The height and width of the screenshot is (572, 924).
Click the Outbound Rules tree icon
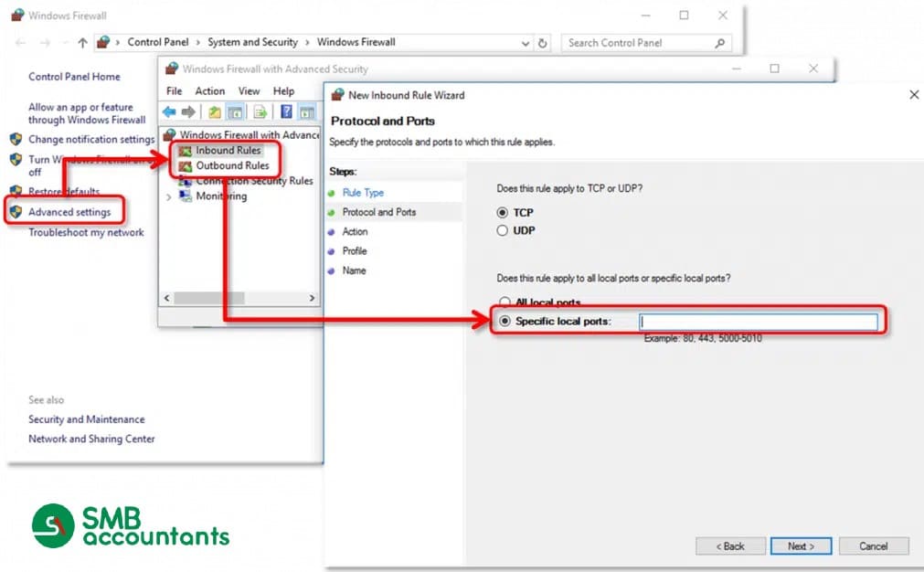pyautogui.click(x=185, y=166)
